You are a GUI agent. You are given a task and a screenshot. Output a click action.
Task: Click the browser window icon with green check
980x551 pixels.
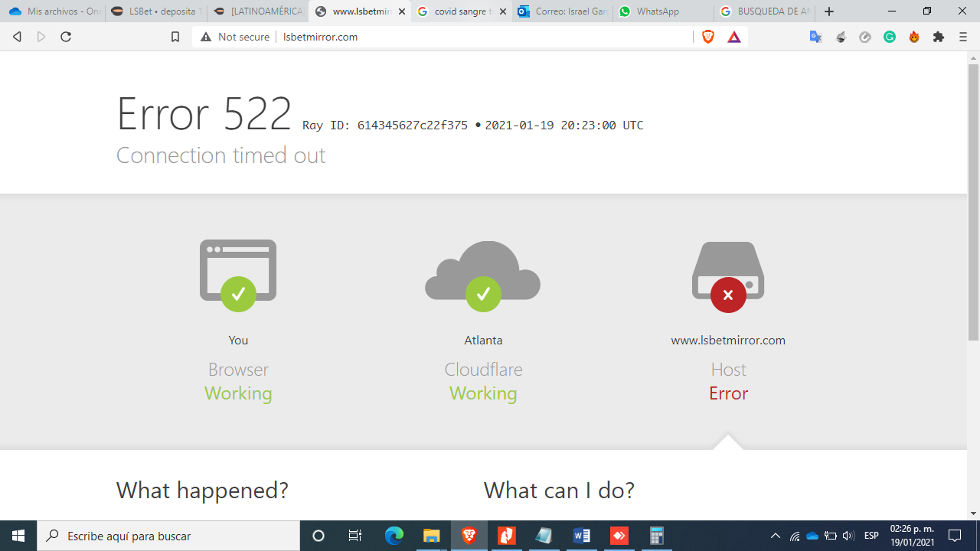tap(238, 275)
